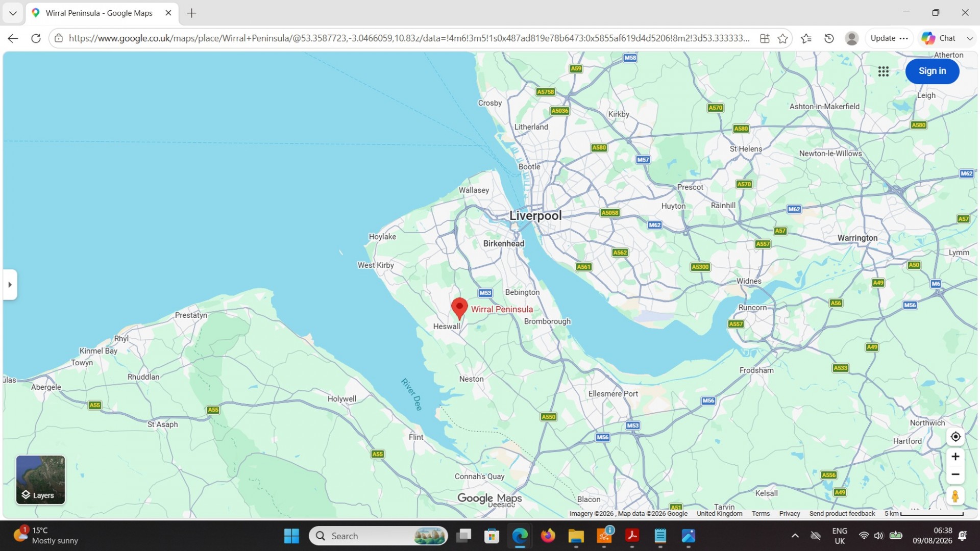Select the Street View pegman
The image size is (980, 551).
(x=955, y=496)
